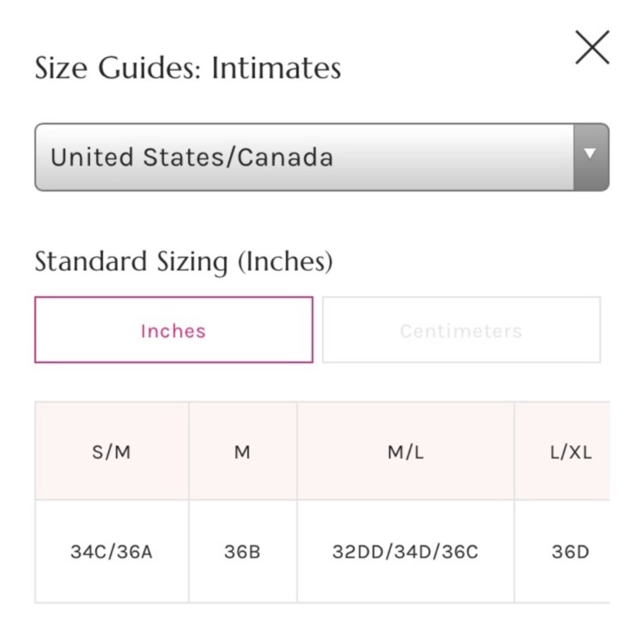
Task: Click the 36B size cell
Action: point(242,552)
